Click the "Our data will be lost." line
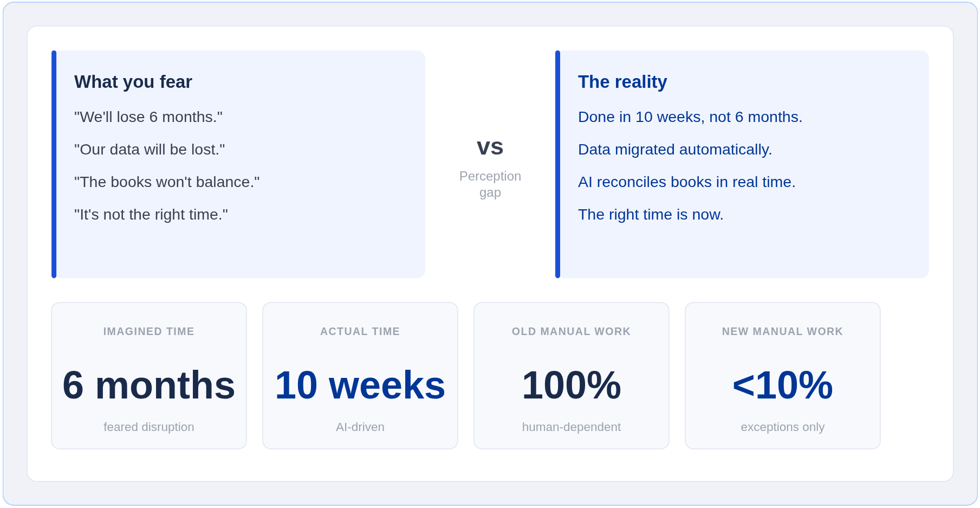The height and width of the screenshot is (508, 980). click(149, 150)
